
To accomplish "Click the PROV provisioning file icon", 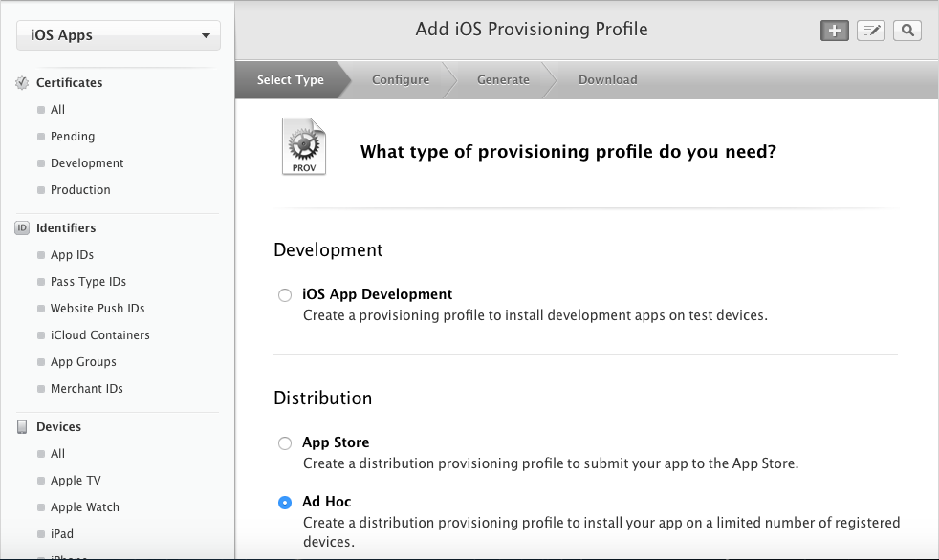I will tap(304, 146).
